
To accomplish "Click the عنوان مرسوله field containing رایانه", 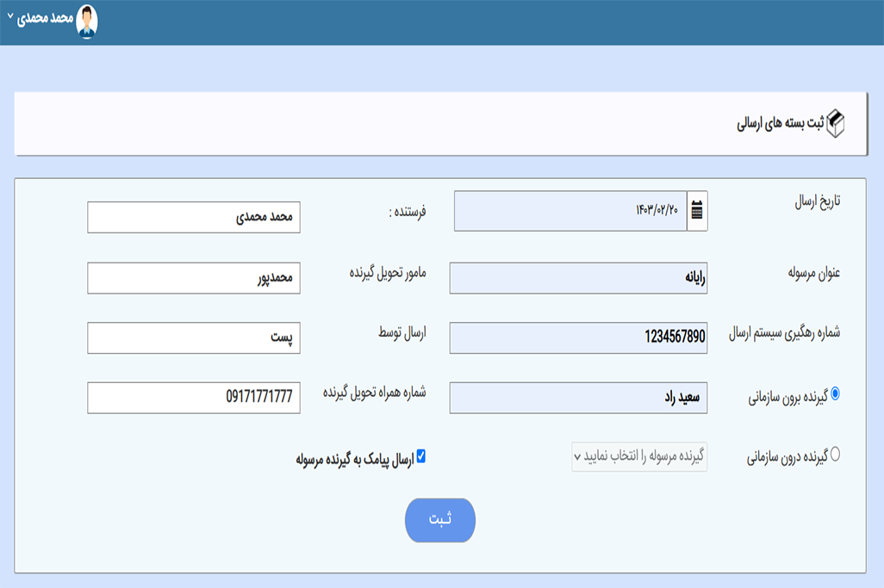I will (578, 278).
